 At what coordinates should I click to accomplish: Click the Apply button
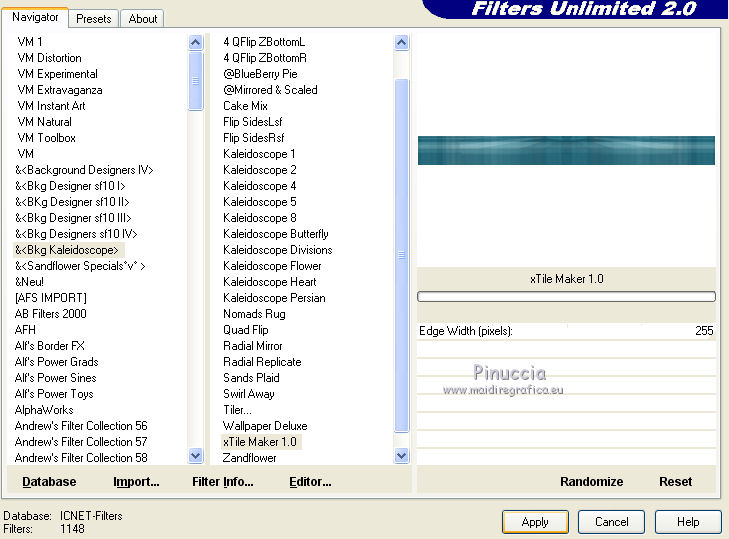click(x=535, y=522)
